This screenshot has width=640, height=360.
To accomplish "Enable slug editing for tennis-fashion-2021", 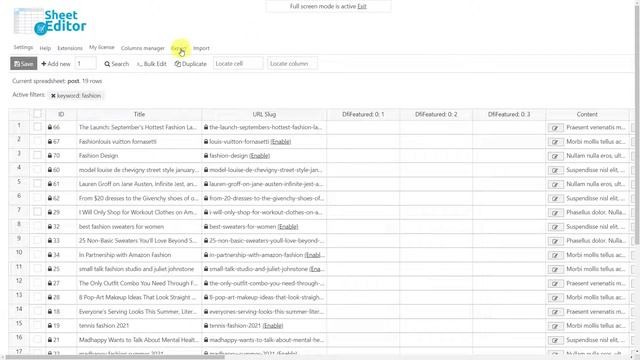I will 273,326.
